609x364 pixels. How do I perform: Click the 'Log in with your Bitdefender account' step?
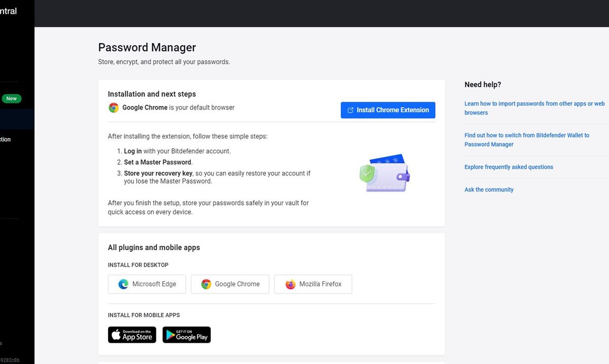click(177, 151)
